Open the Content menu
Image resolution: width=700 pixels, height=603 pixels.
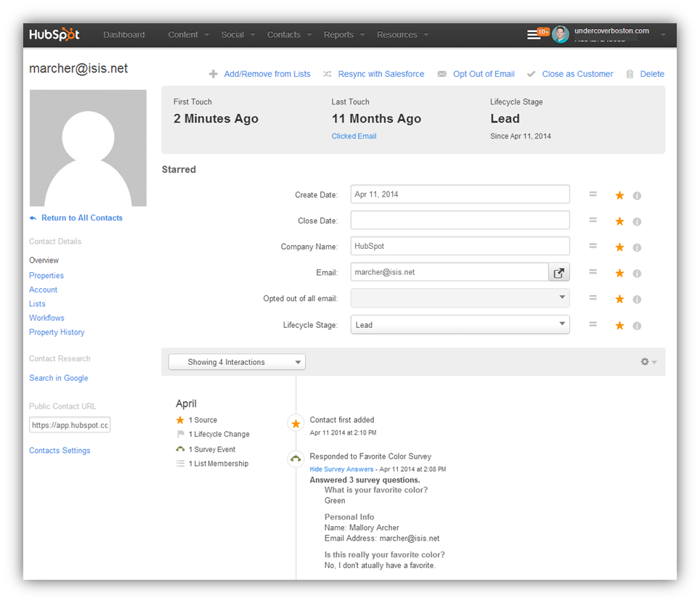pyautogui.click(x=188, y=35)
